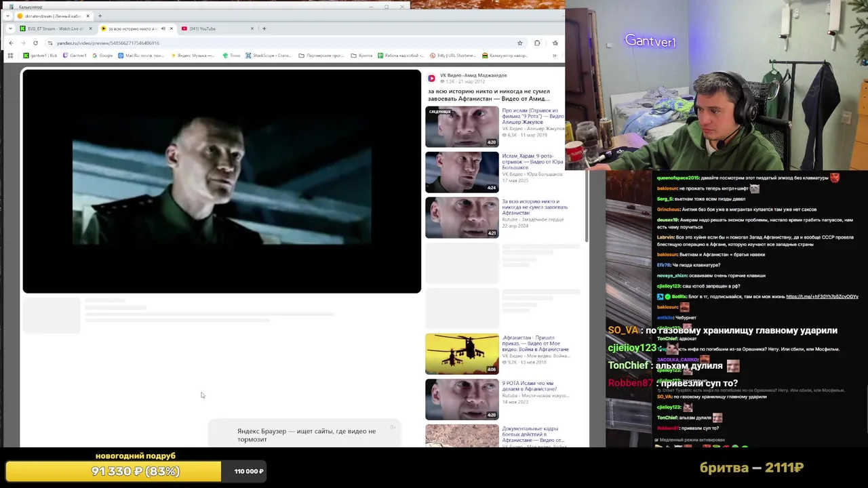Screen dimensions: 868x488
Task: Open the 'Афганистан - Пришел приказ' title link
Action: (536, 344)
